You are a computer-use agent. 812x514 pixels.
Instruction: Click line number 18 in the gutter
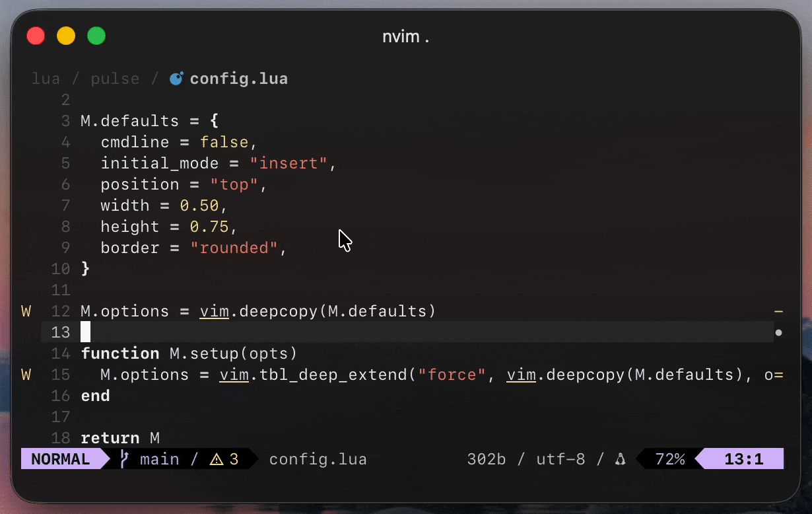click(x=61, y=438)
